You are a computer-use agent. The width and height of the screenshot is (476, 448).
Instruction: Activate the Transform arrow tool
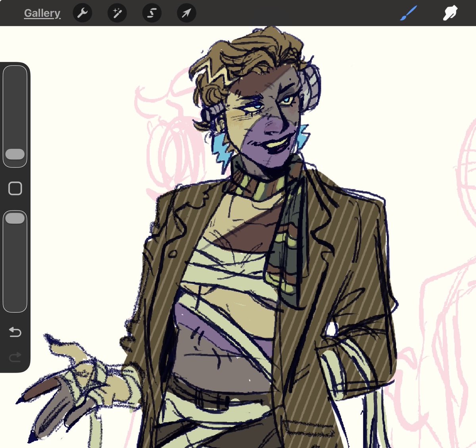[186, 13]
